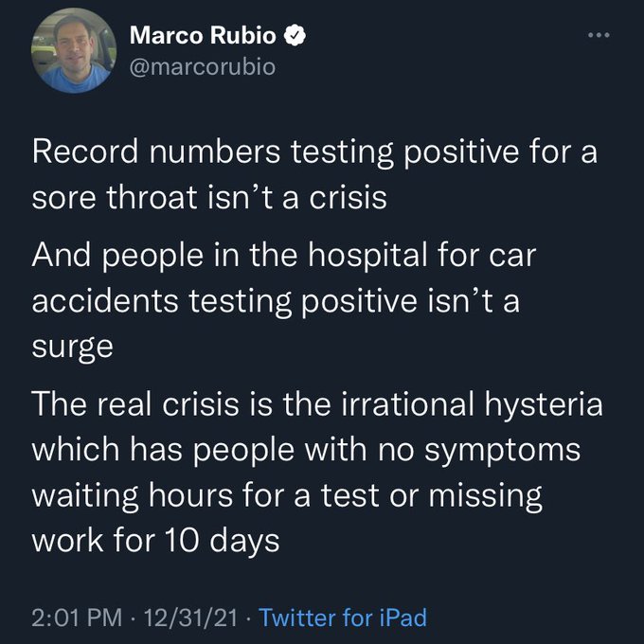Click the single word "surge" line

[72, 347]
